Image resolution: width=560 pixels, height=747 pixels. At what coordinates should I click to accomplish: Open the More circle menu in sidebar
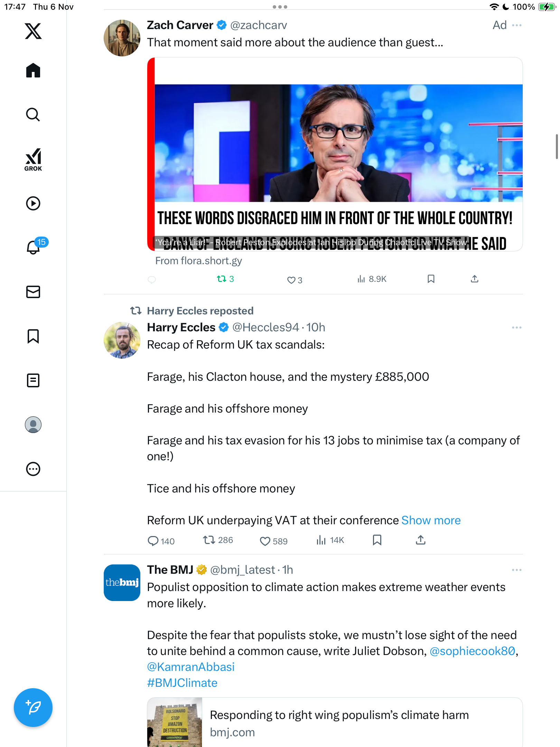click(33, 469)
